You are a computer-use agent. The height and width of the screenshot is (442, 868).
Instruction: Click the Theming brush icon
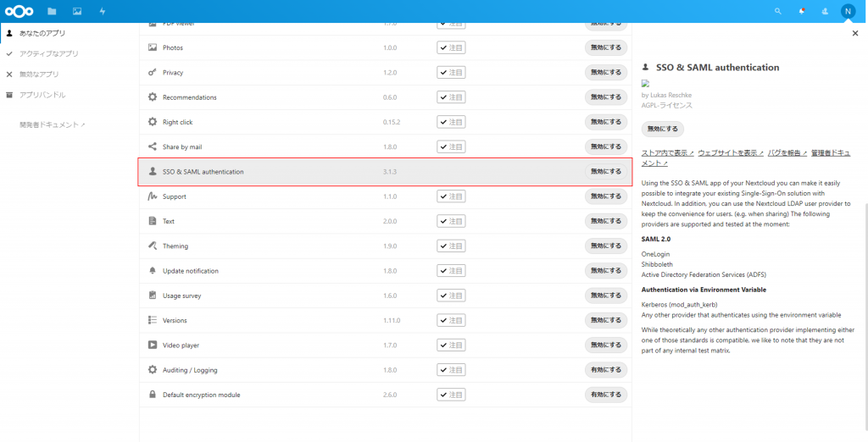pos(153,246)
